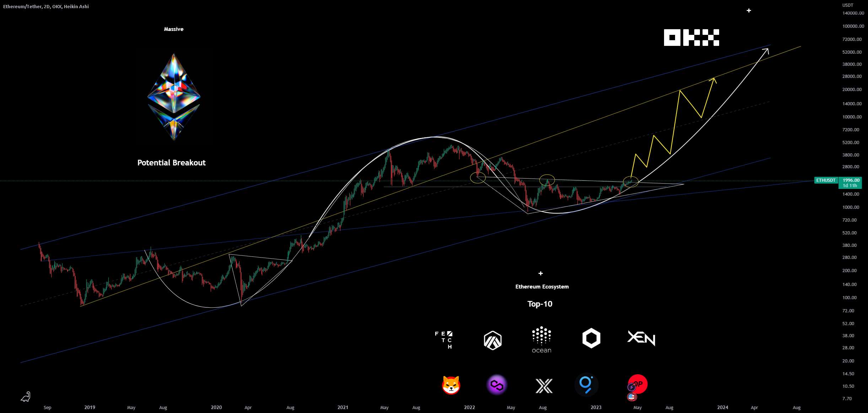
Task: Click the 1996.00 current price label
Action: point(851,180)
